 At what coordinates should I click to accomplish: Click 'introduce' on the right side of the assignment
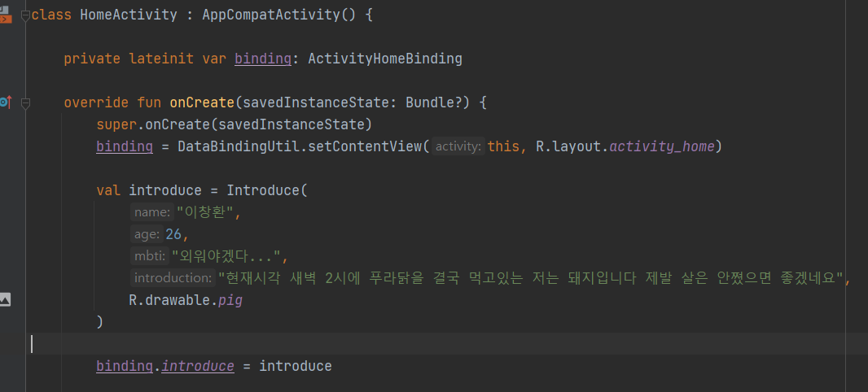(296, 366)
